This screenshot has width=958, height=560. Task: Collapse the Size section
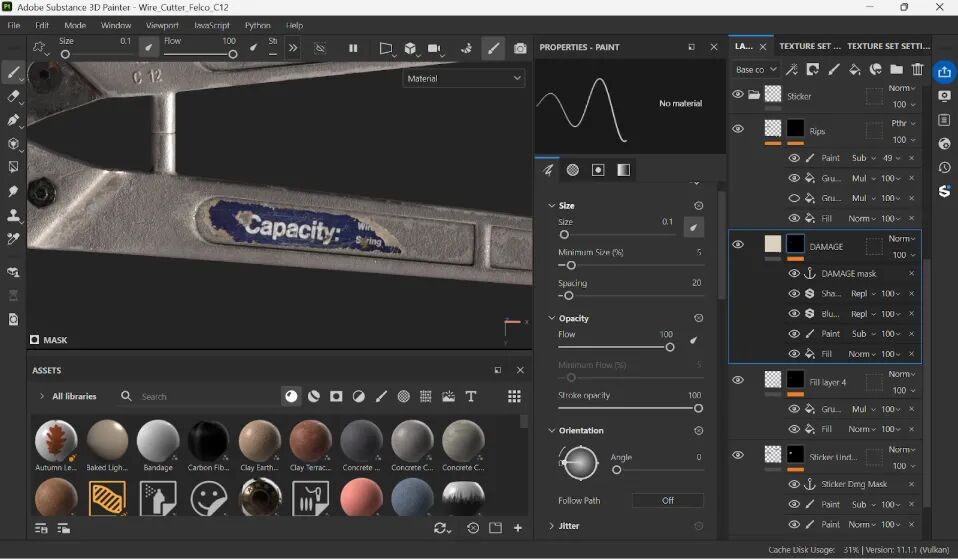(551, 206)
